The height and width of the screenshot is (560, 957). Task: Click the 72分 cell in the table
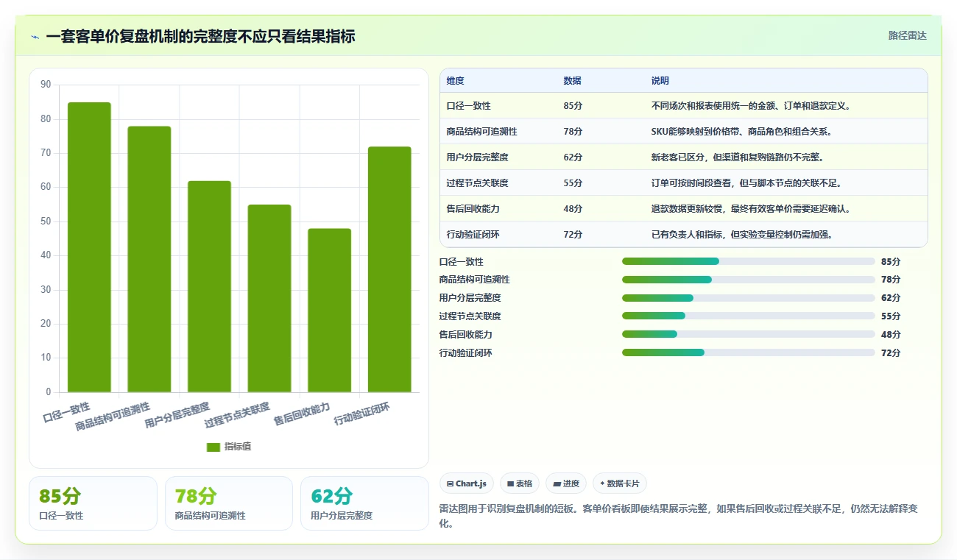(573, 235)
